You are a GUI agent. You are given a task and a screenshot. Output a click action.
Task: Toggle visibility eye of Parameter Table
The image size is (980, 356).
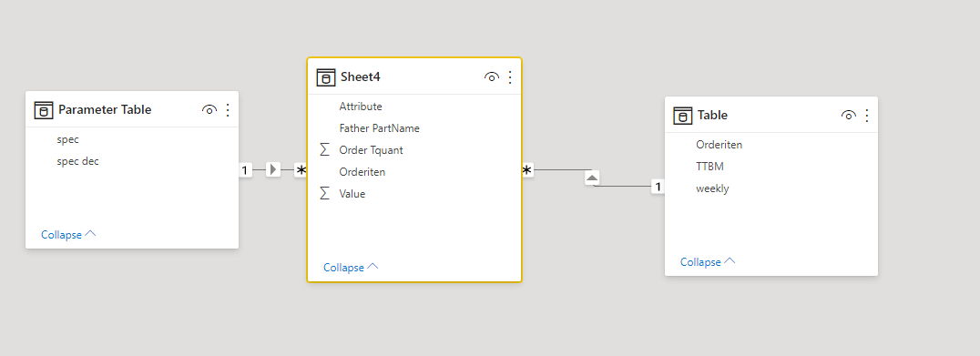(209, 110)
